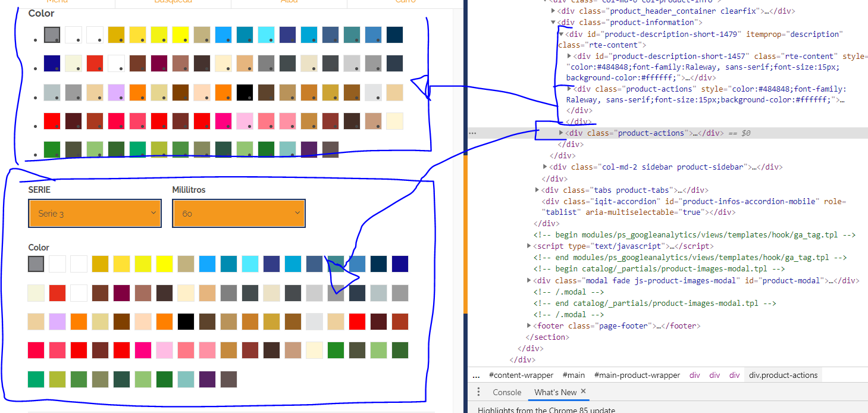Viewport: 868px width, 413px height.
Task: Expand the script type text/javascript node
Action: [529, 246]
